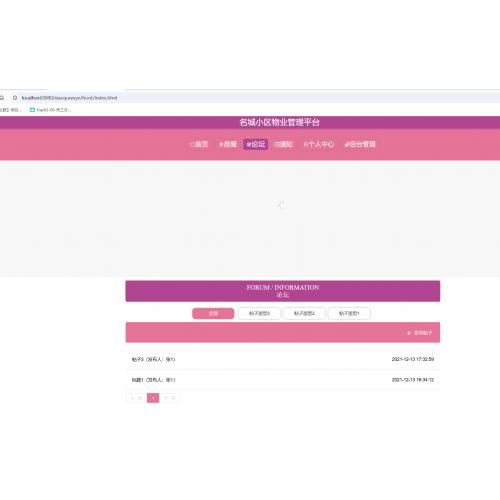Select the 全部 filter tab
This screenshot has height=500, width=500.
213,313
